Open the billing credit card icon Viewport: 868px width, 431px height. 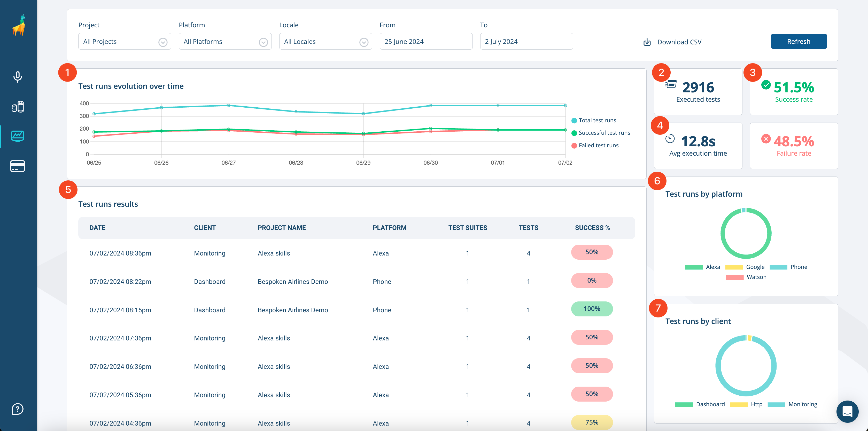coord(18,166)
